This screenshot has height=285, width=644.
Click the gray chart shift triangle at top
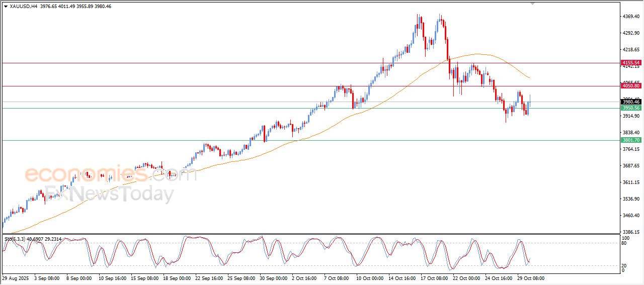(x=532, y=4)
